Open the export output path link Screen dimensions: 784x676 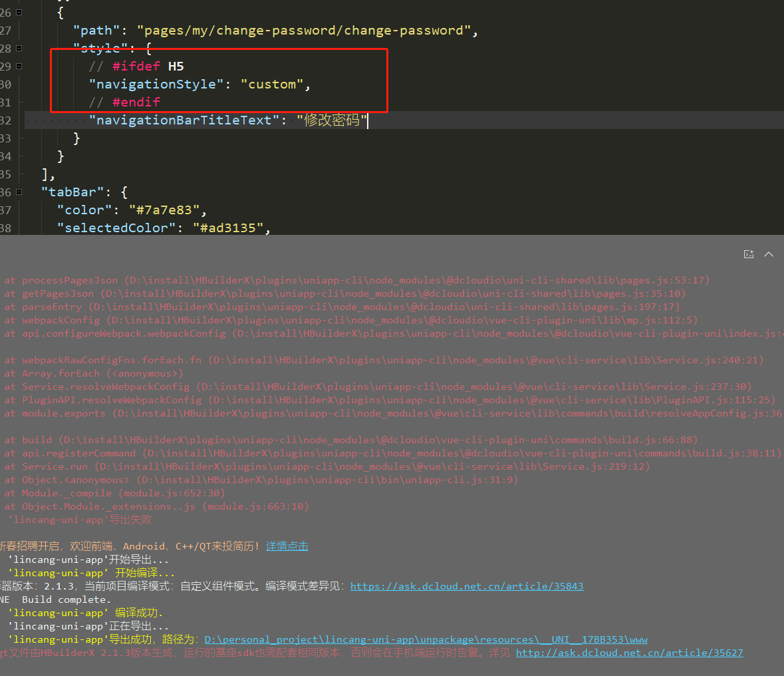pos(425,639)
